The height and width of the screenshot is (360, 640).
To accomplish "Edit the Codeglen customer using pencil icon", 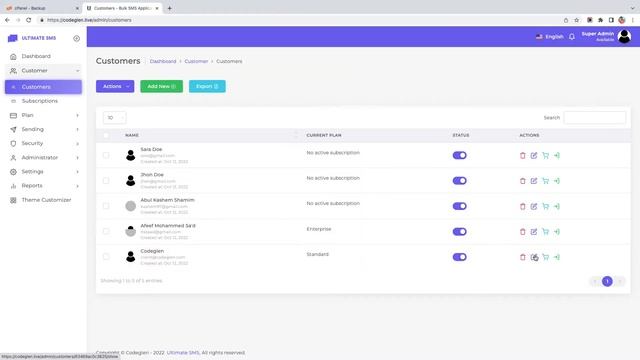I will point(534,257).
